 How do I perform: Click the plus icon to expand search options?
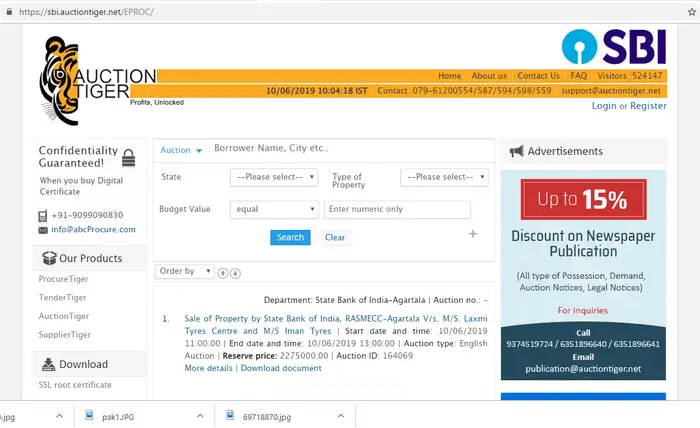pos(473,234)
